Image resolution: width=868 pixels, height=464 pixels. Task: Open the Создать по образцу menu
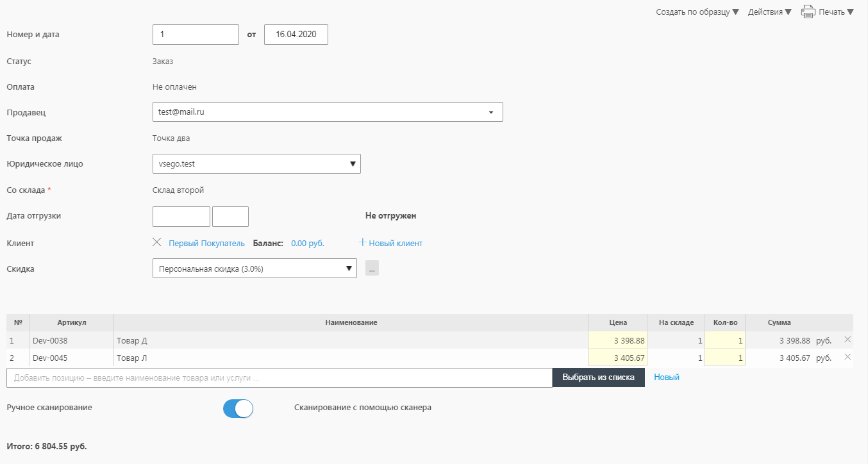click(x=697, y=12)
